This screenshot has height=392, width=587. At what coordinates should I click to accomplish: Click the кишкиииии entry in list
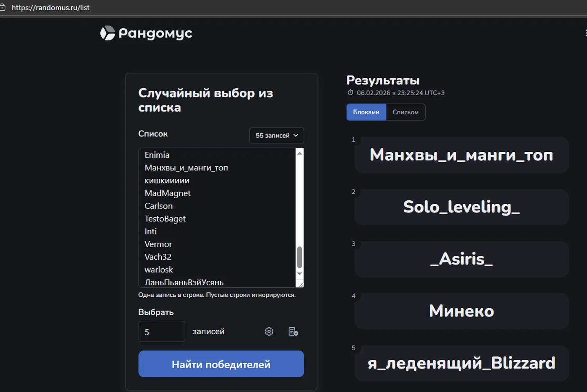167,181
